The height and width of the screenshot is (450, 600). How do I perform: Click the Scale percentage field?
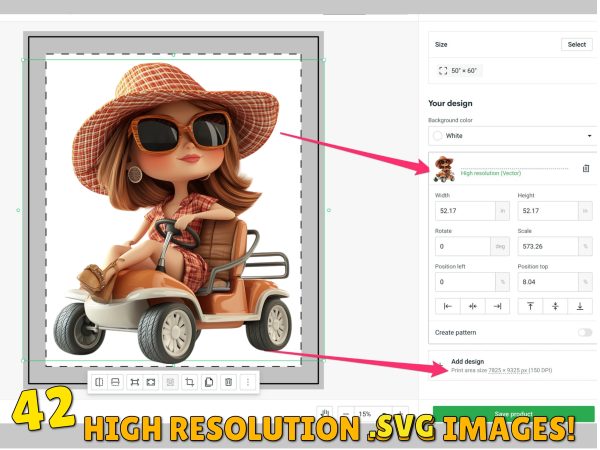pyautogui.click(x=546, y=246)
